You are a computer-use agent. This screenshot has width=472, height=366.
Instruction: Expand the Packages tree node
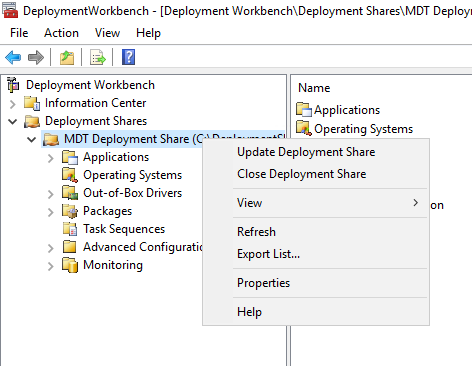(51, 212)
